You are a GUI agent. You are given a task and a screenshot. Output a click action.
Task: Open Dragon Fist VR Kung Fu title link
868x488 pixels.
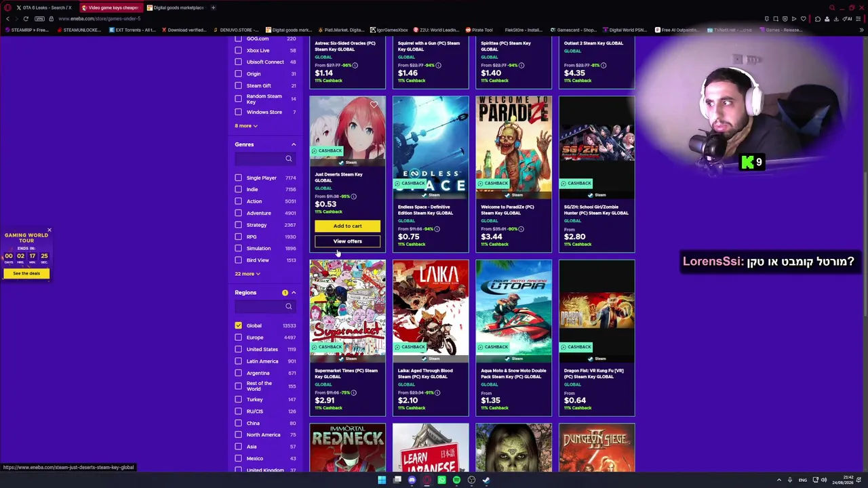pos(594,373)
